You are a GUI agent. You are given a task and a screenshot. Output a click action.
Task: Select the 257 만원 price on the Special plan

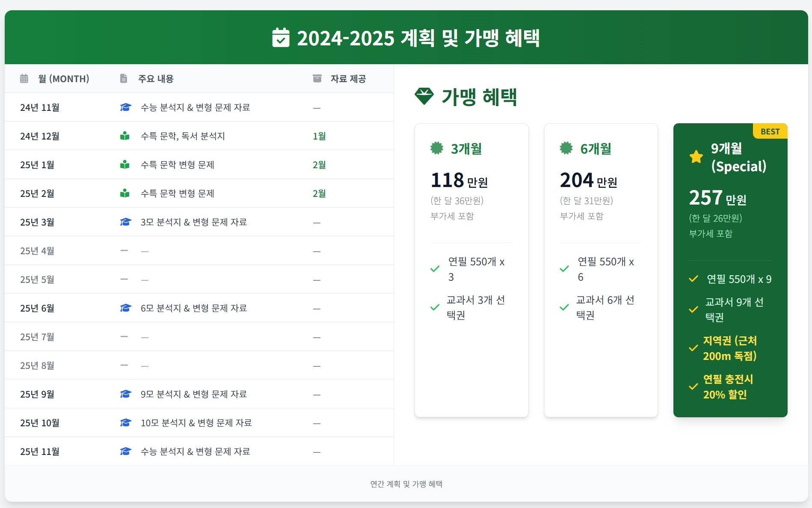click(717, 198)
